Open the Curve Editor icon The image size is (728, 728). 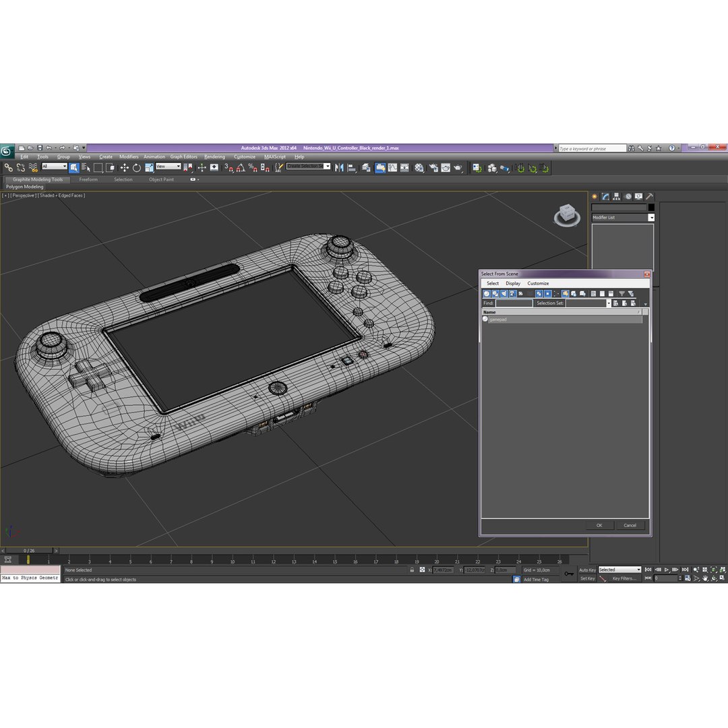392,168
